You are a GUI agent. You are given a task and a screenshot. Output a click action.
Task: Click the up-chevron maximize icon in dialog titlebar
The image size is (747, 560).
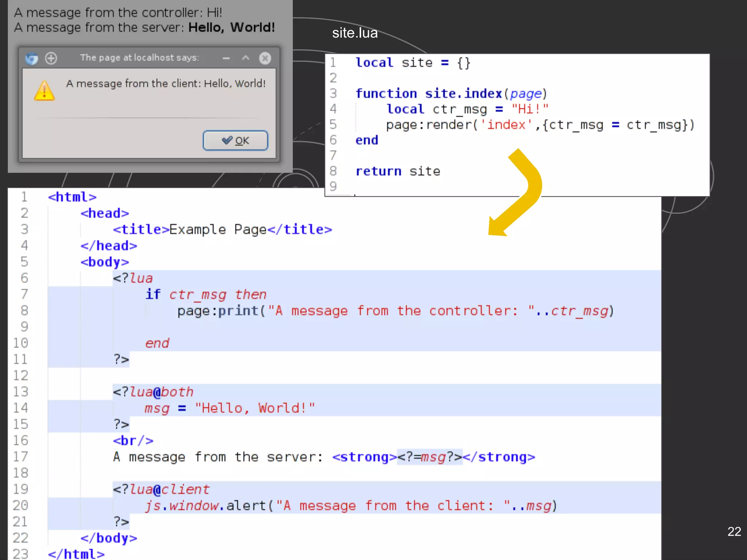pyautogui.click(x=245, y=58)
